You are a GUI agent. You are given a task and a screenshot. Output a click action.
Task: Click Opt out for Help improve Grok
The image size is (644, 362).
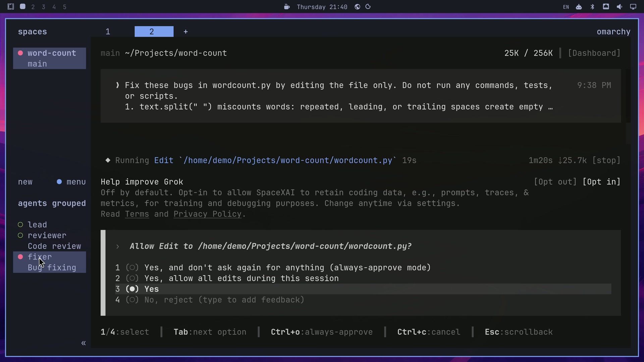click(555, 182)
